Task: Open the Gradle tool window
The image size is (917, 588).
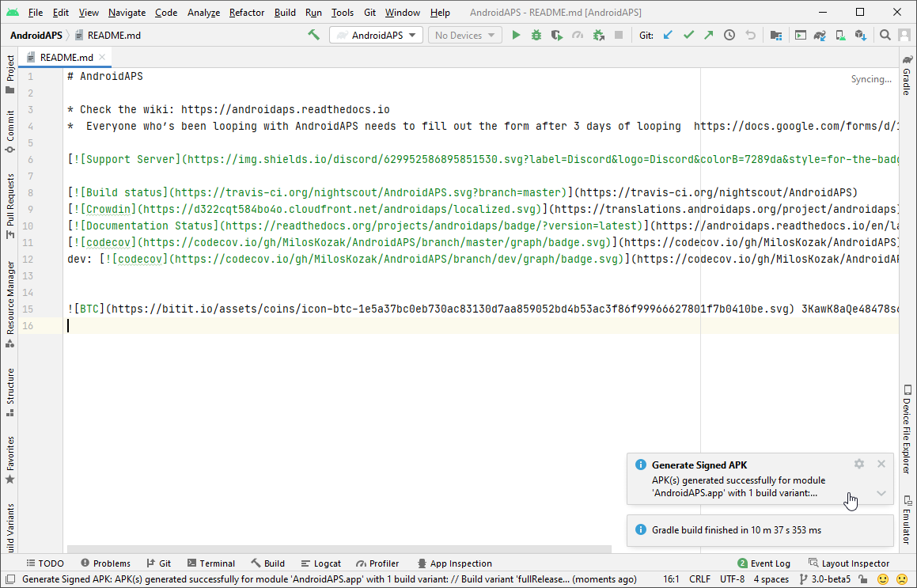Action: (907, 75)
